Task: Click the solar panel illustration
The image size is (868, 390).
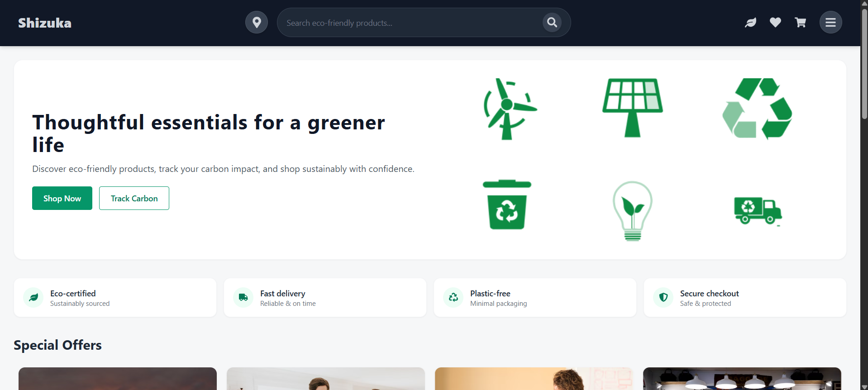Action: (x=632, y=108)
